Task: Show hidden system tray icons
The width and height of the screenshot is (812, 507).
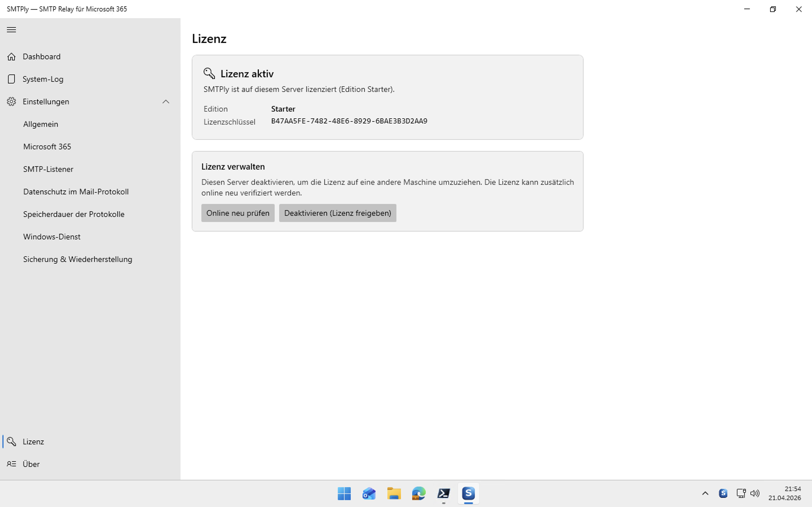Action: coord(705,493)
